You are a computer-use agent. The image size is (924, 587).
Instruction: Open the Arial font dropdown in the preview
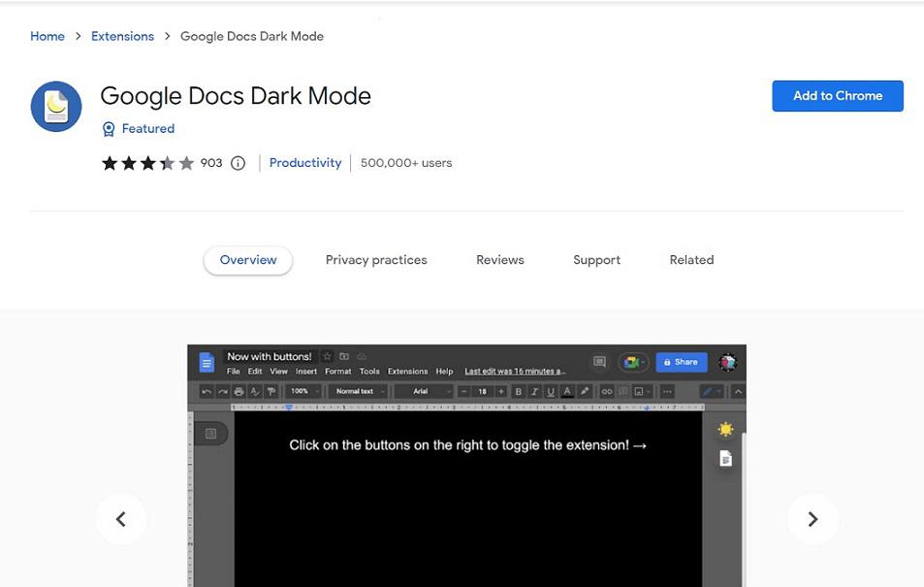(x=424, y=391)
